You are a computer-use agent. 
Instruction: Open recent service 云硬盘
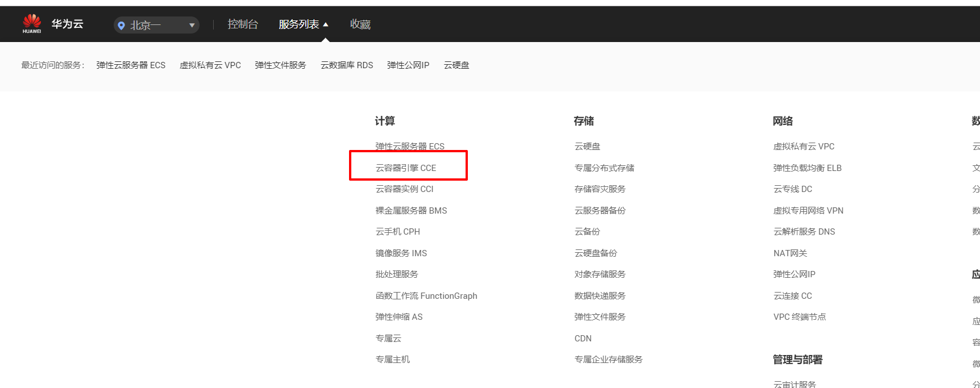coord(456,65)
